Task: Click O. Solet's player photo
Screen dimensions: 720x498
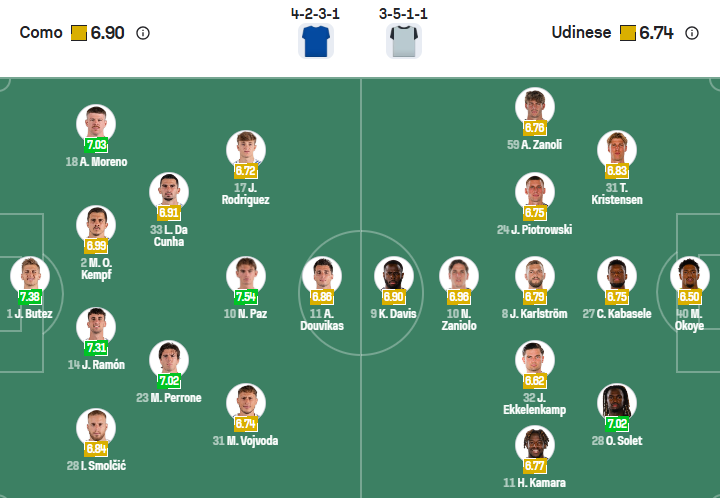Action: (x=617, y=402)
